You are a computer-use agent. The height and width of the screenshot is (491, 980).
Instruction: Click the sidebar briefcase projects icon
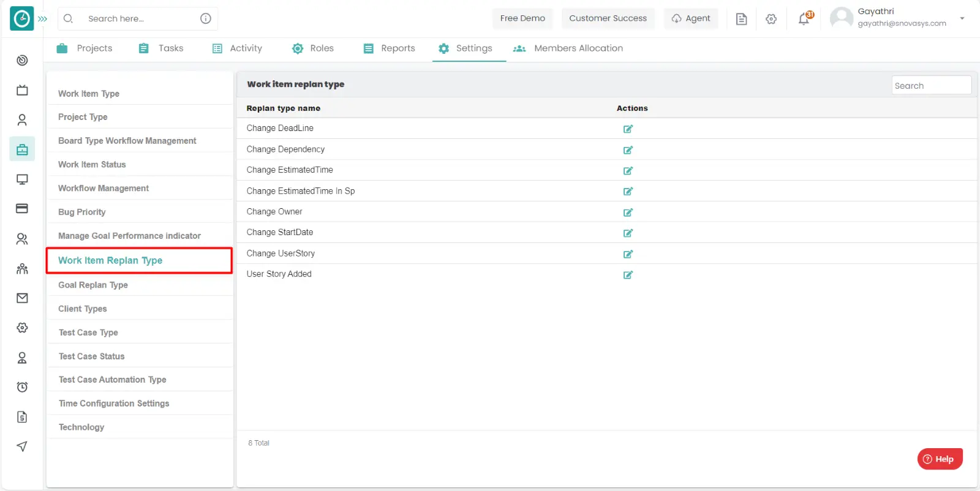point(22,149)
